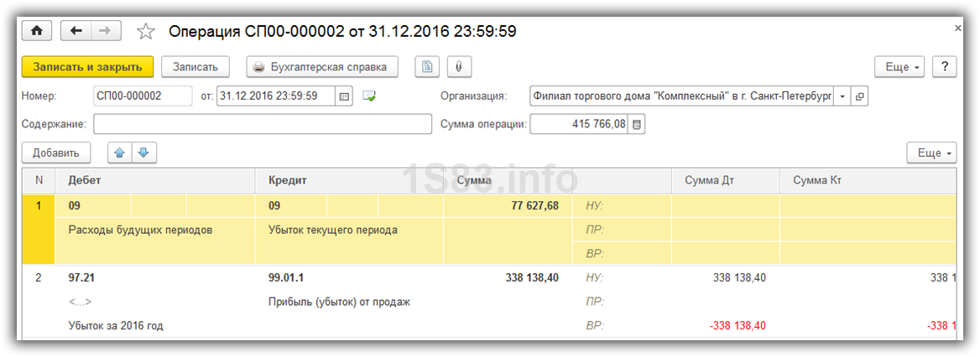This screenshot has height=357, width=980.
Task: Open the table's Еще menu
Action: pos(931,153)
